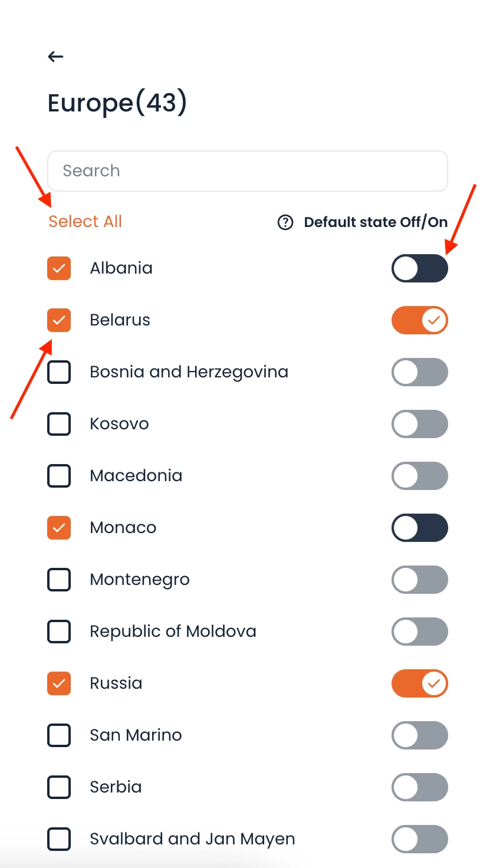Click the back arrow icon
The width and height of the screenshot is (493, 868).
coord(55,57)
